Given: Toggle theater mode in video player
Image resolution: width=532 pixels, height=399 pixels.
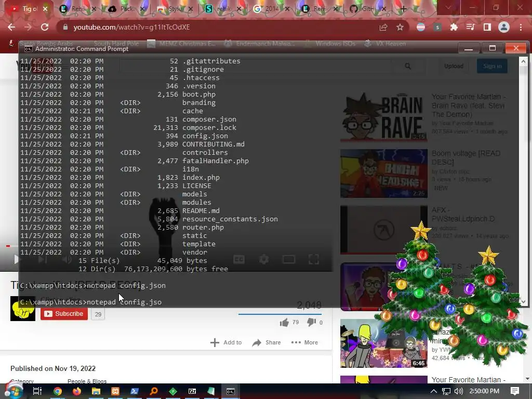Looking at the screenshot, I should [289, 260].
